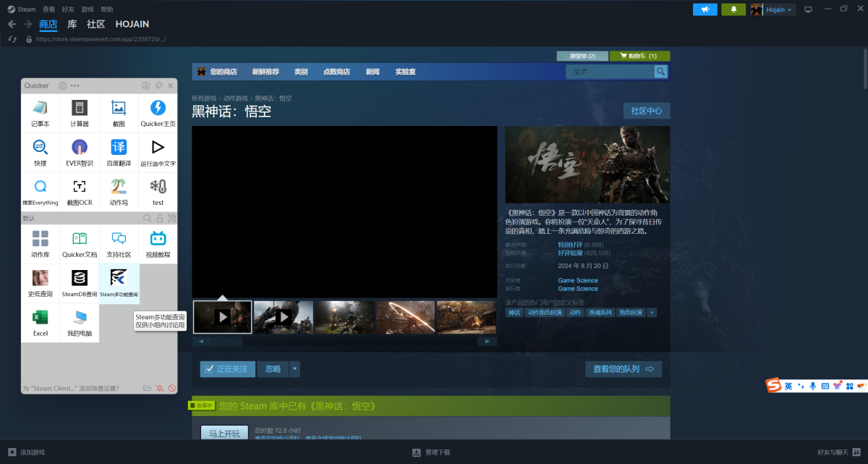Launch the 百度翻译 translate action
The width and height of the screenshot is (868, 464).
(x=119, y=153)
